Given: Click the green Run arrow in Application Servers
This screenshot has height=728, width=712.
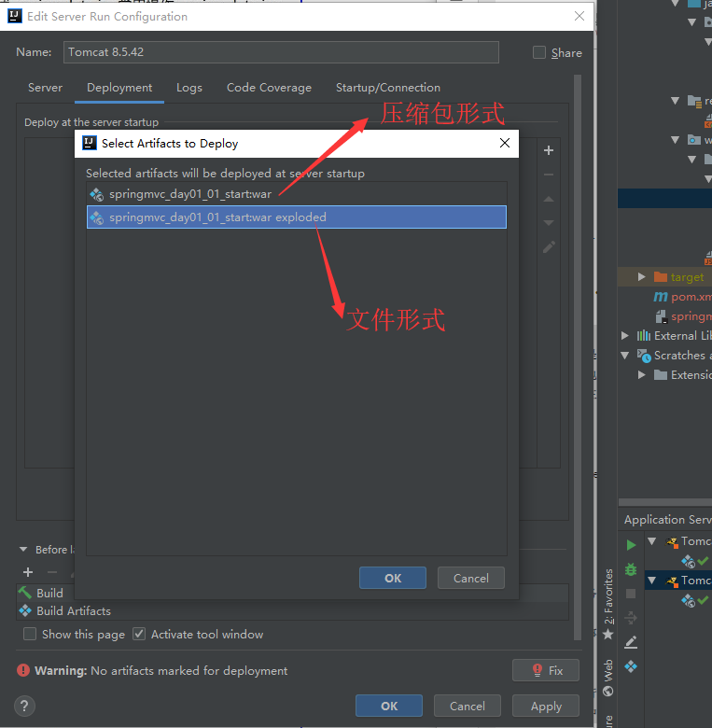Looking at the screenshot, I should click(x=631, y=545).
